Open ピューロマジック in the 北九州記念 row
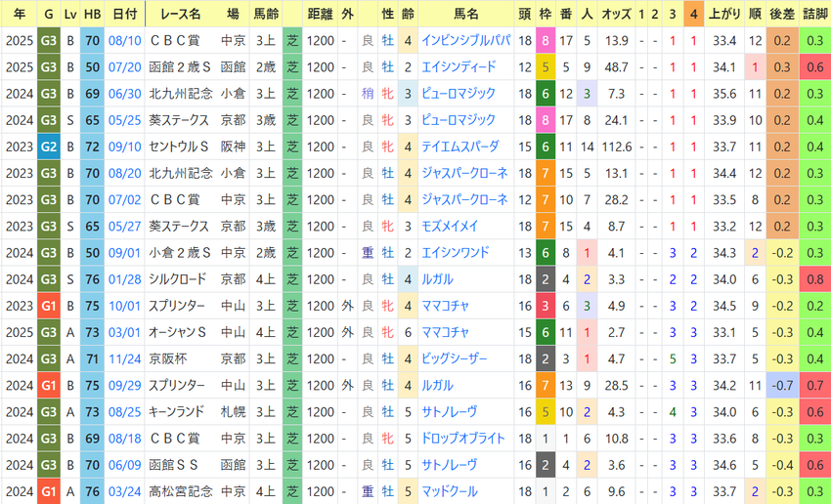 coord(459,94)
